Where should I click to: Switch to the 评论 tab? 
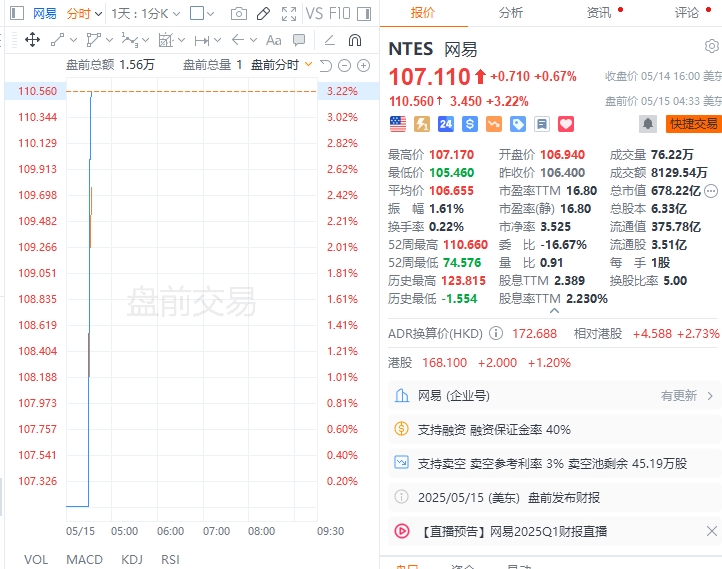(687, 13)
